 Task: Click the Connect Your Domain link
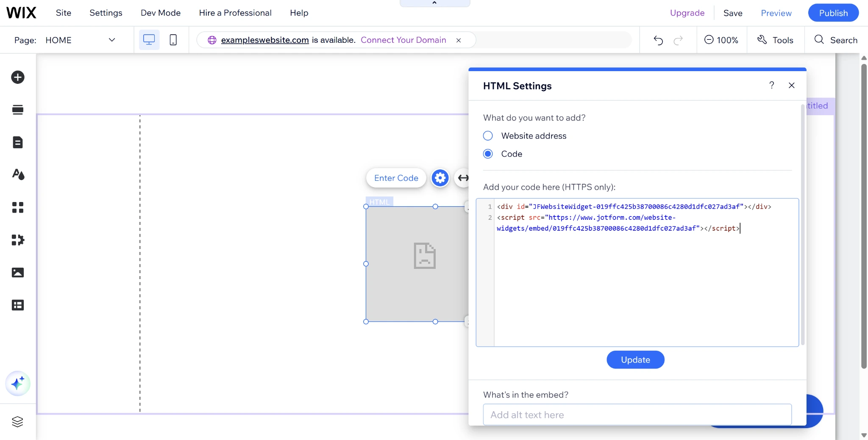pyautogui.click(x=403, y=40)
